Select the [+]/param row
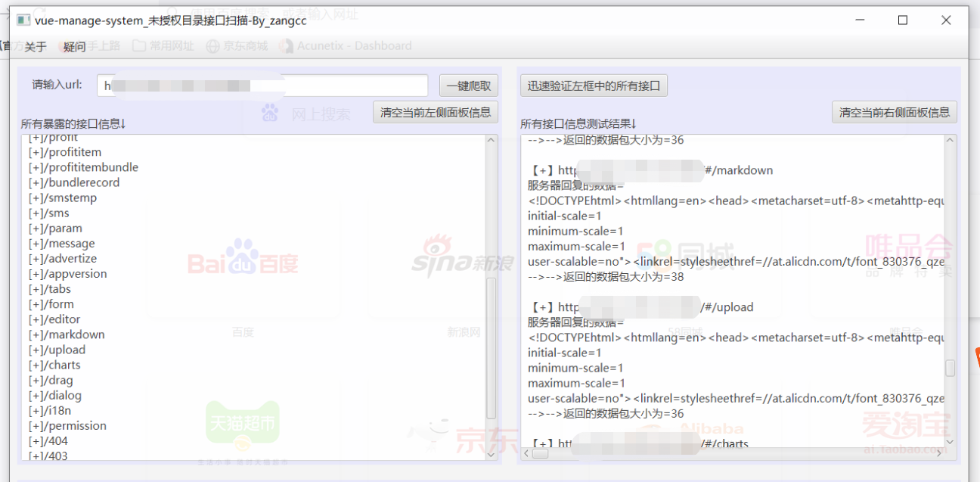 55,228
